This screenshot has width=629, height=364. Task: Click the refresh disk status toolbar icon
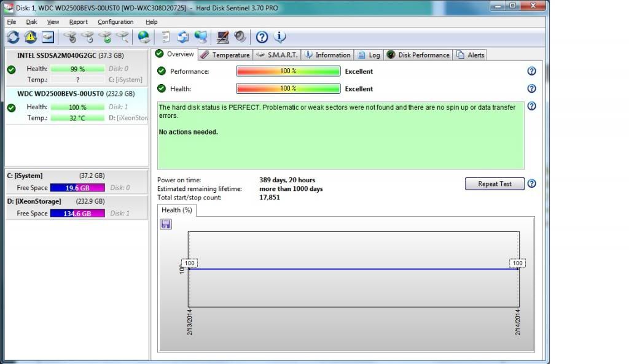click(13, 37)
